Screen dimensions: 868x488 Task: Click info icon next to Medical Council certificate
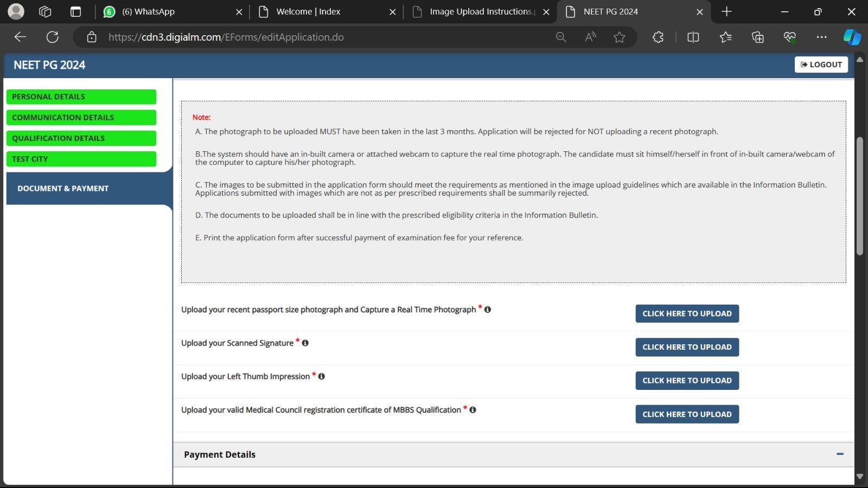[x=473, y=410]
